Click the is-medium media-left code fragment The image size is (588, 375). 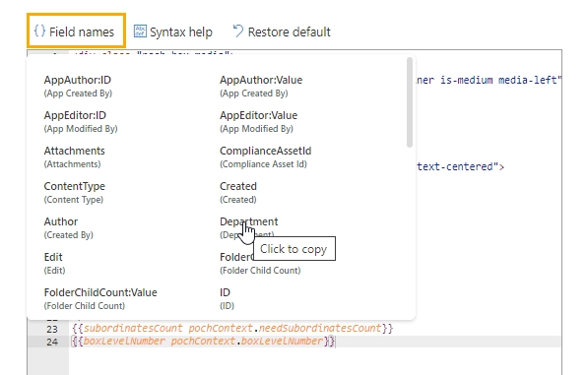[x=489, y=80]
